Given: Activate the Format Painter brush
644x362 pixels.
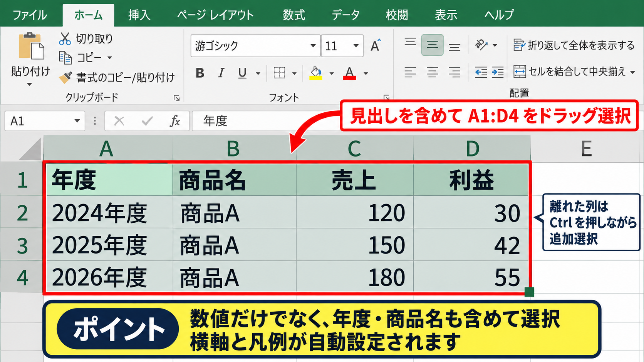Looking at the screenshot, I should pos(65,77).
